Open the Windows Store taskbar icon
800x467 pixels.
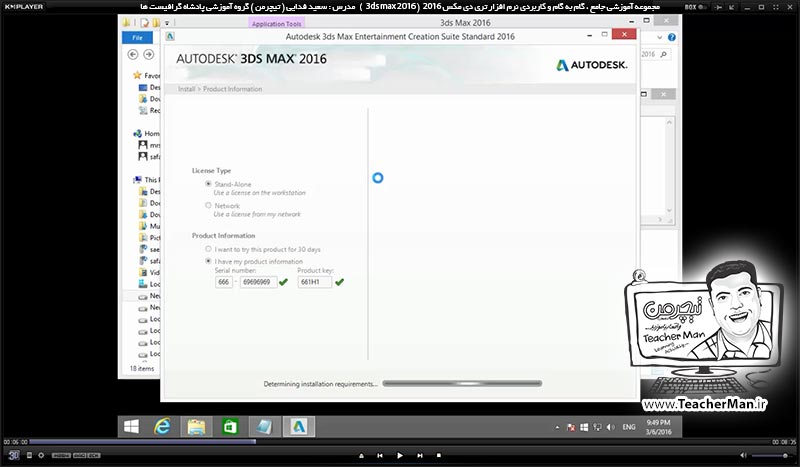[x=230, y=427]
